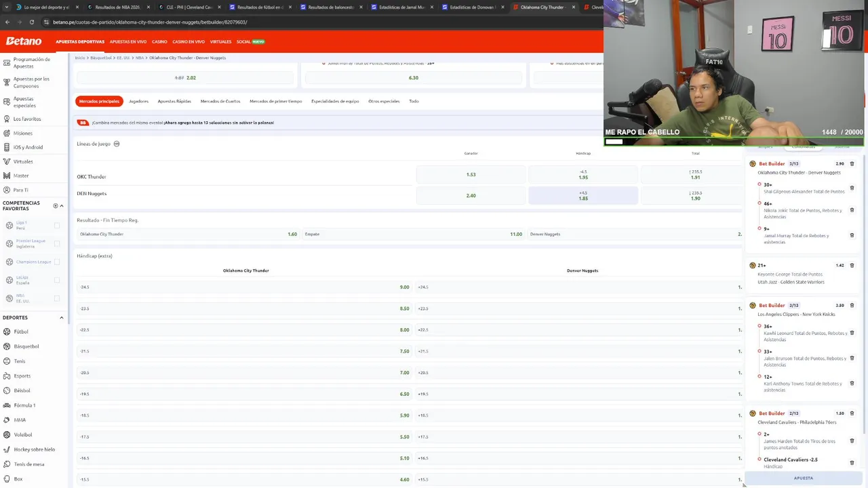Open Apuestas por los Campeones trophy icon
Screen dimensions: 868x488
pyautogui.click(x=7, y=82)
